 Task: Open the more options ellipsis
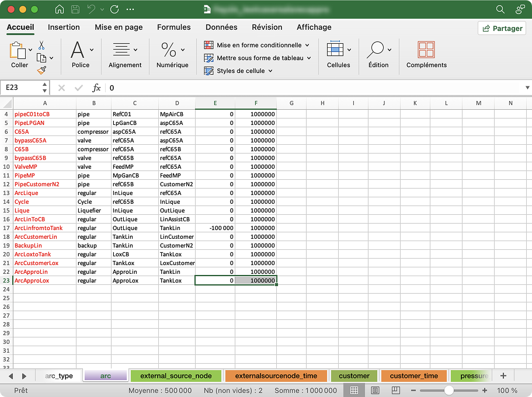coord(130,9)
